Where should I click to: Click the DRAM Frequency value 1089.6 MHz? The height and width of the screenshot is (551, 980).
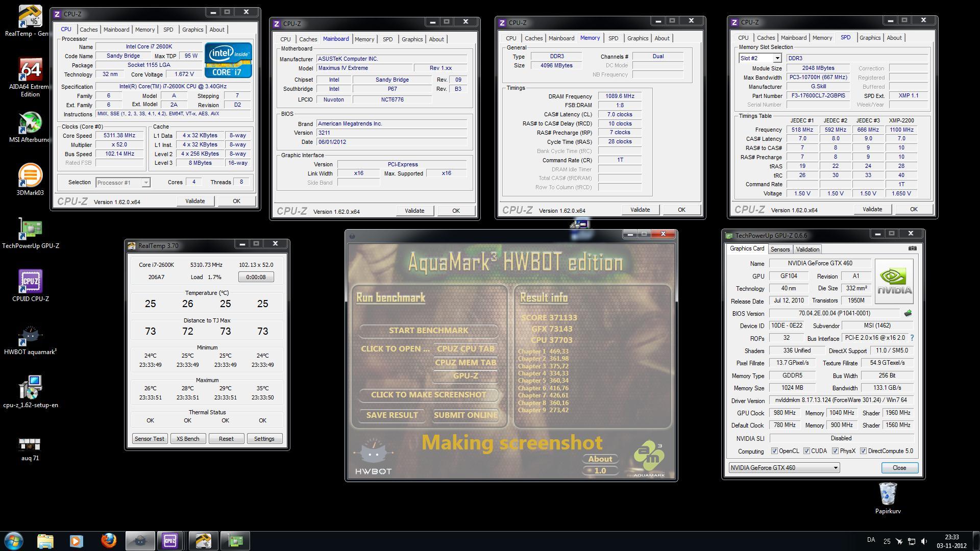[x=620, y=96]
